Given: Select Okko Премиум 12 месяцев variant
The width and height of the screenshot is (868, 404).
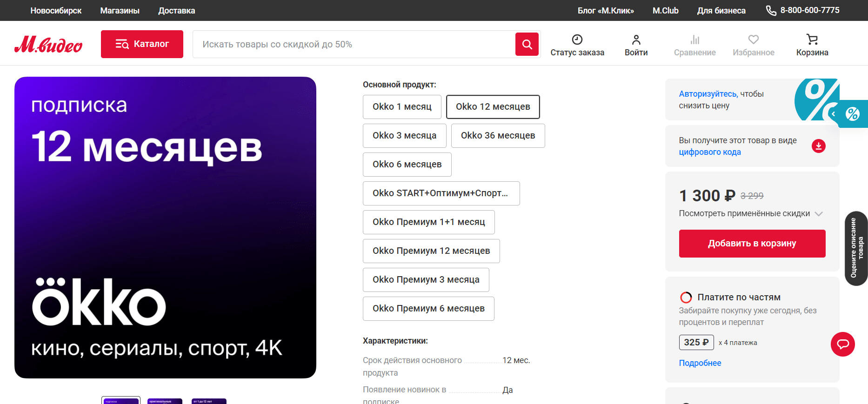Looking at the screenshot, I should point(431,251).
